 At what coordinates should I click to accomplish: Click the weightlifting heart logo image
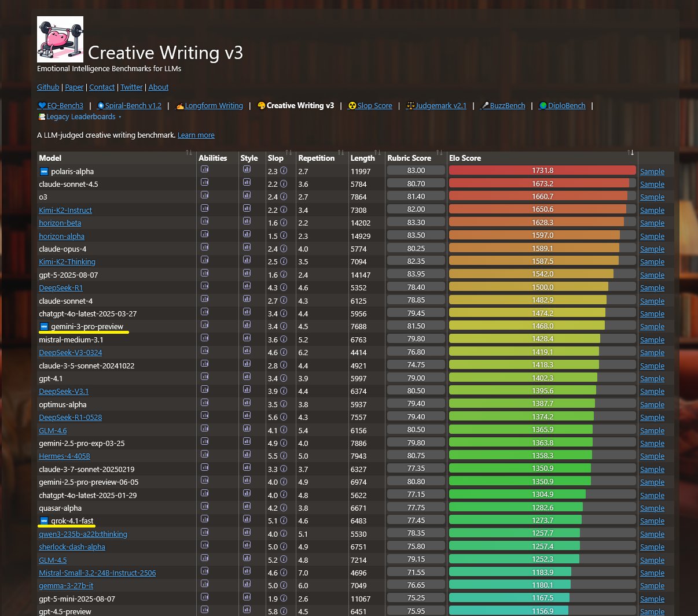click(60, 39)
